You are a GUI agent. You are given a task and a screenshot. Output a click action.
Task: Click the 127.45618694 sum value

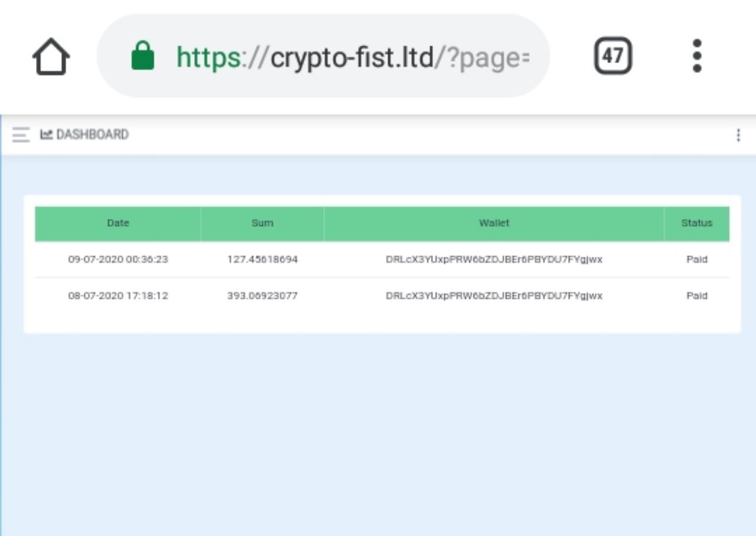coord(262,259)
